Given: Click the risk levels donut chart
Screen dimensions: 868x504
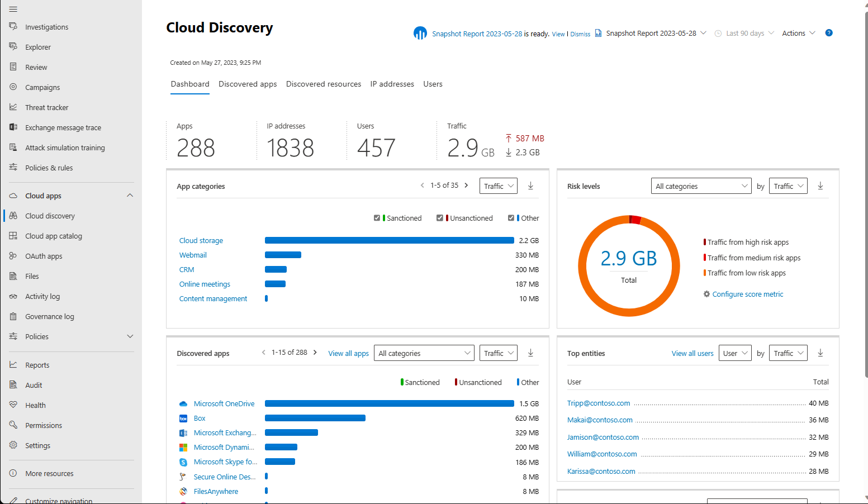Looking at the screenshot, I should point(629,265).
